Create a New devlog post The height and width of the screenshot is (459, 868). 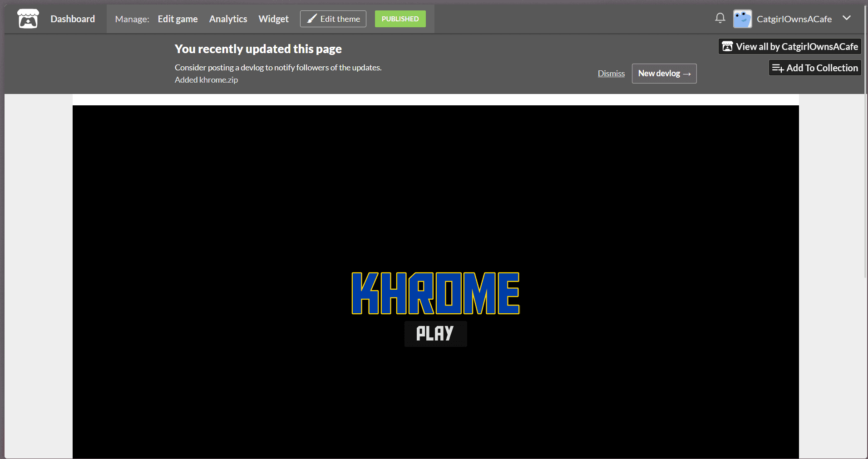[x=664, y=74]
